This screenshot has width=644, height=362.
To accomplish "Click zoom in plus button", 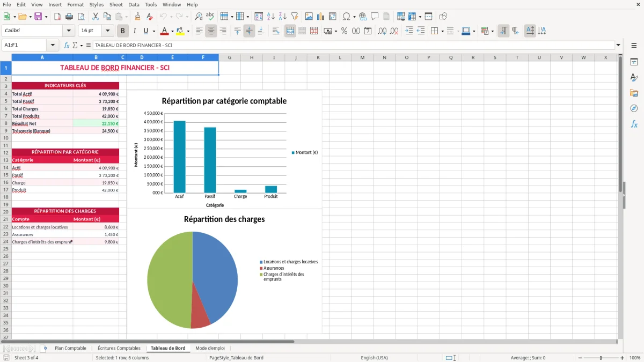I will [623, 358].
